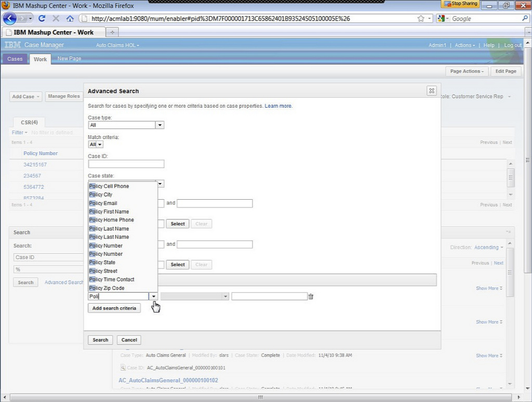Delete the criteria row using the trash icon
The image size is (532, 402).
pyautogui.click(x=310, y=296)
